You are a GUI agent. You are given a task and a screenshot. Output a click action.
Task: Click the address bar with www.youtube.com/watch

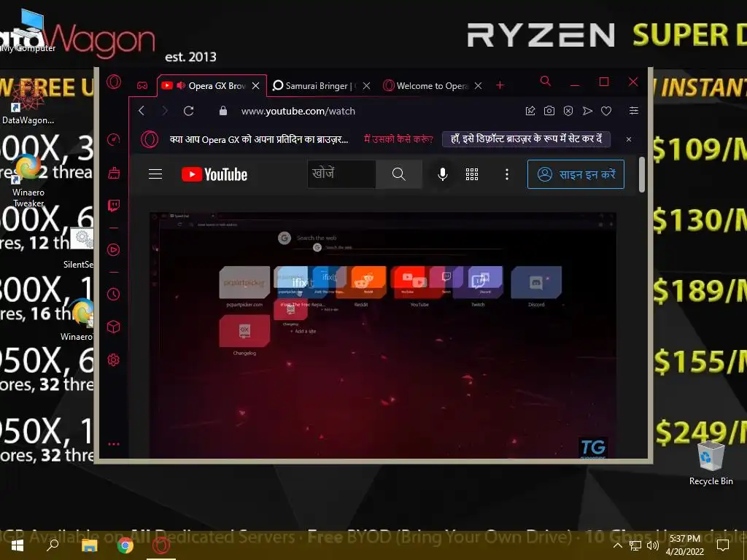(x=298, y=111)
